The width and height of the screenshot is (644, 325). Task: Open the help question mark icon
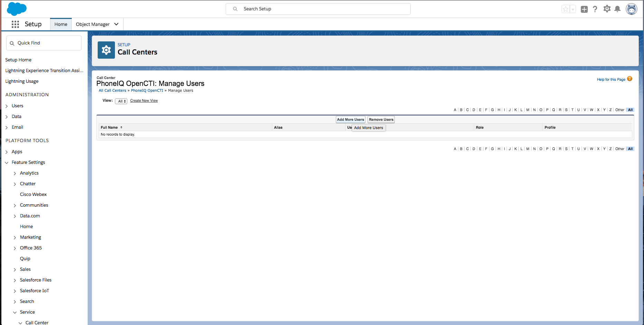[595, 9]
